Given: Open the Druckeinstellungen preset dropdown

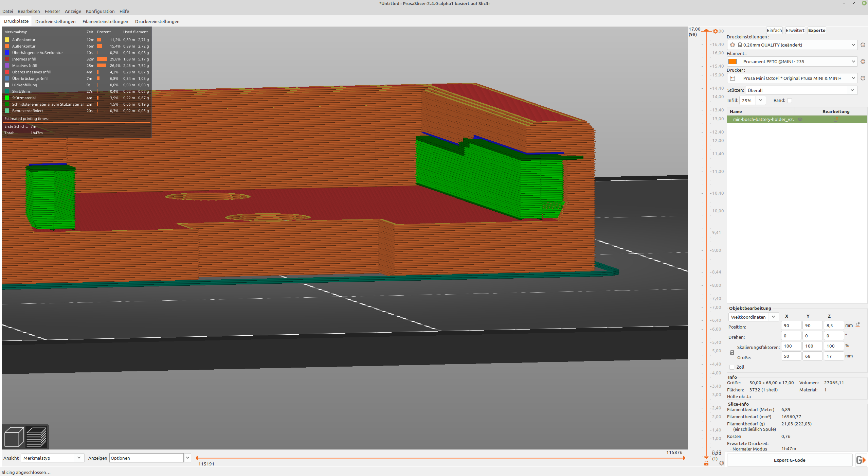Looking at the screenshot, I should click(x=793, y=45).
